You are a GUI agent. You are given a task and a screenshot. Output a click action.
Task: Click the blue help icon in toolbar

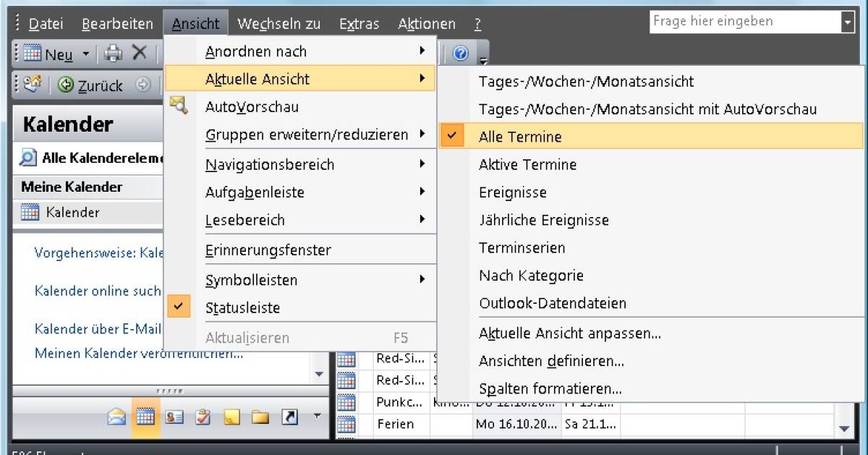pyautogui.click(x=461, y=53)
